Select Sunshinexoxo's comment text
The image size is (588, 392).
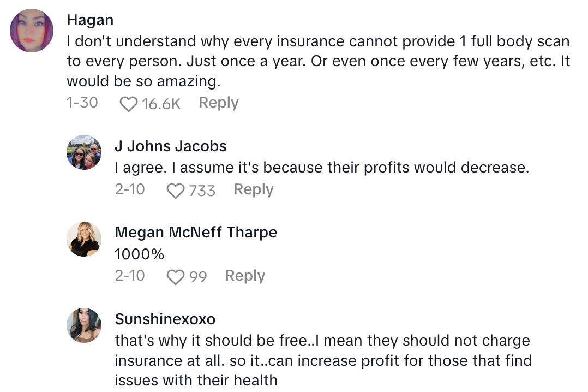pyautogui.click(x=322, y=360)
